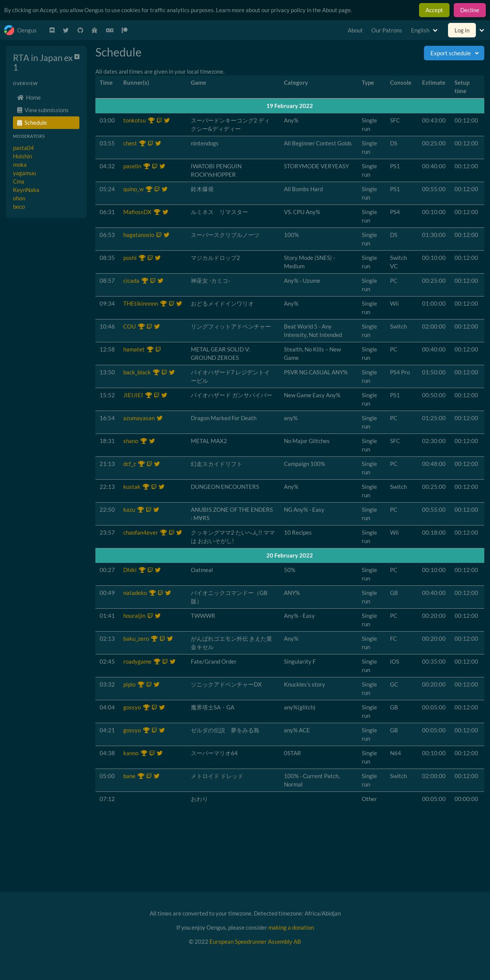490x980 pixels.
Task: Open the making a donation link
Action: [291, 928]
